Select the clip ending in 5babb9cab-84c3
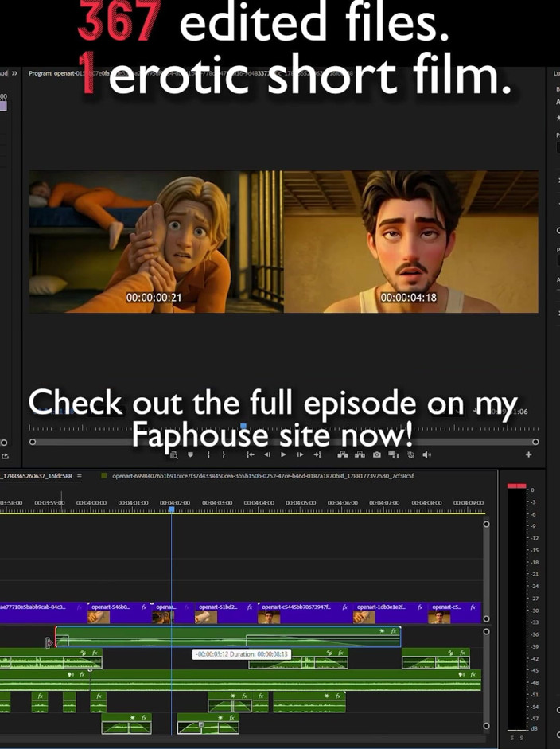 coord(43,613)
